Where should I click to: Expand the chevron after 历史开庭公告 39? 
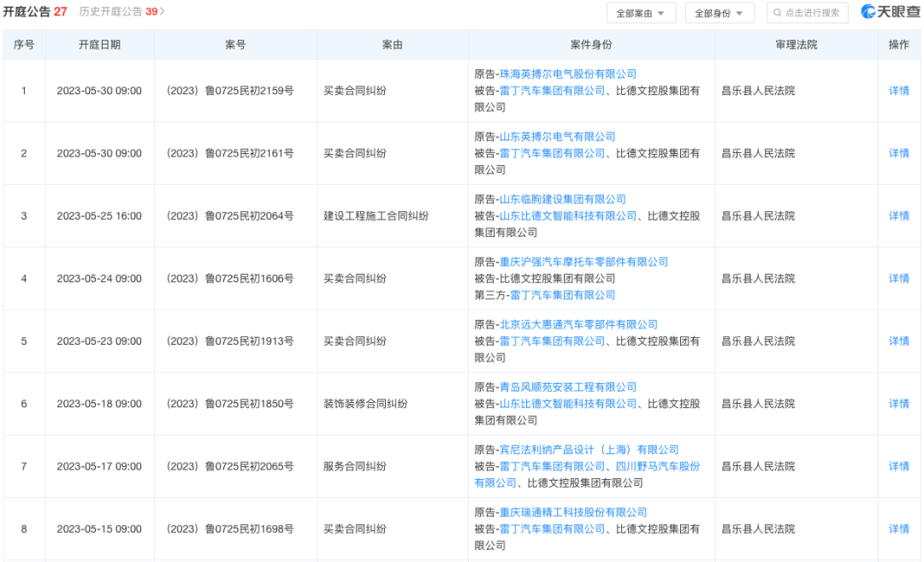click(x=162, y=12)
